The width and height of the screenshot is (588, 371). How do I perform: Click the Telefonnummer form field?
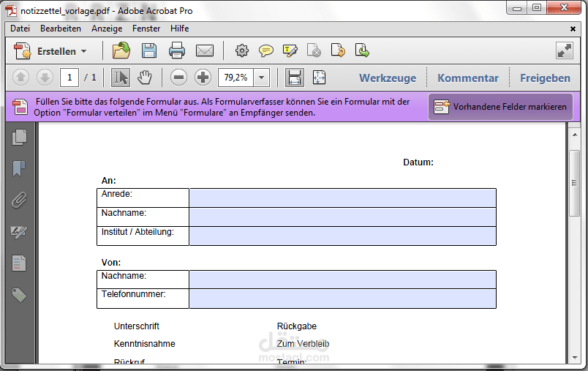pos(343,299)
